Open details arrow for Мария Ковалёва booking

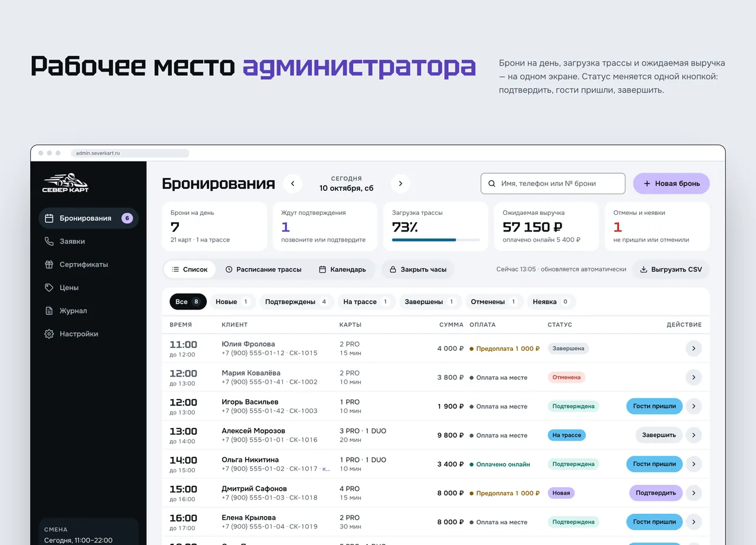point(693,377)
